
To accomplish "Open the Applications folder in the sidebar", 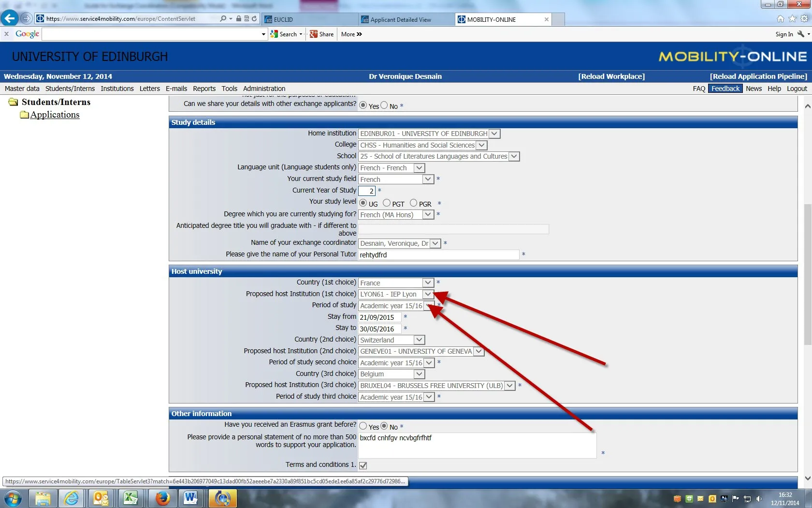I will (55, 115).
